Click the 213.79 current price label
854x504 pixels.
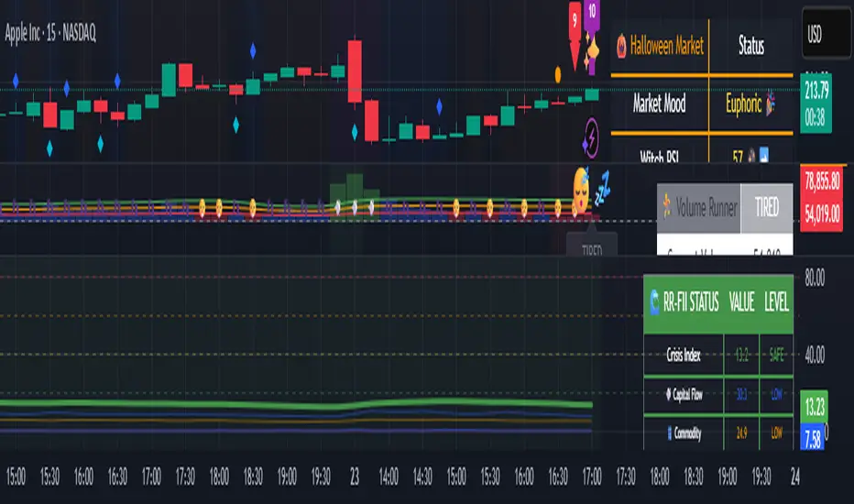click(816, 91)
